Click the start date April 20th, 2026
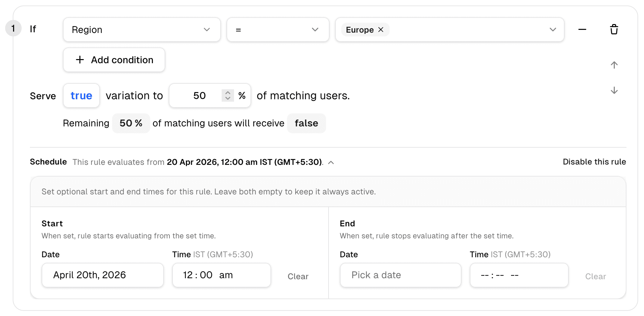Screen dimensions: 644x316 point(102,275)
